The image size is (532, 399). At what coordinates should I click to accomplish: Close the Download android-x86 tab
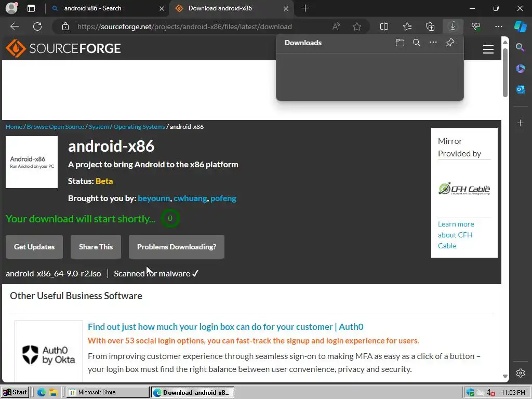coord(286,8)
